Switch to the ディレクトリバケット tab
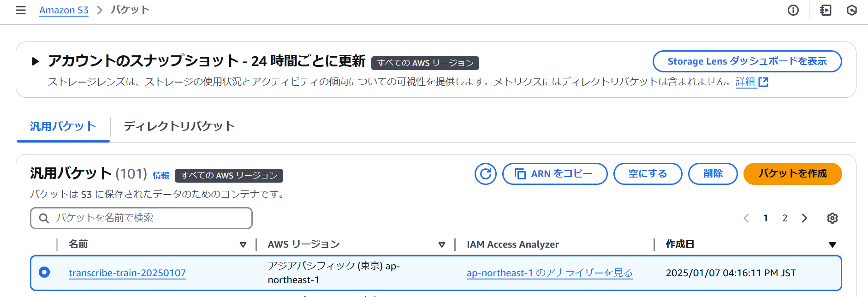 (179, 126)
